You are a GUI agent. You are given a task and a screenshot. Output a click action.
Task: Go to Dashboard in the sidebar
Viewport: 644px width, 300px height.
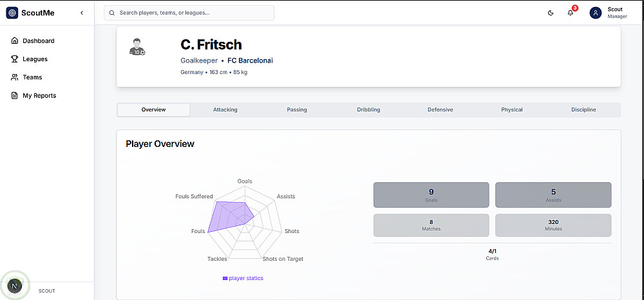38,41
